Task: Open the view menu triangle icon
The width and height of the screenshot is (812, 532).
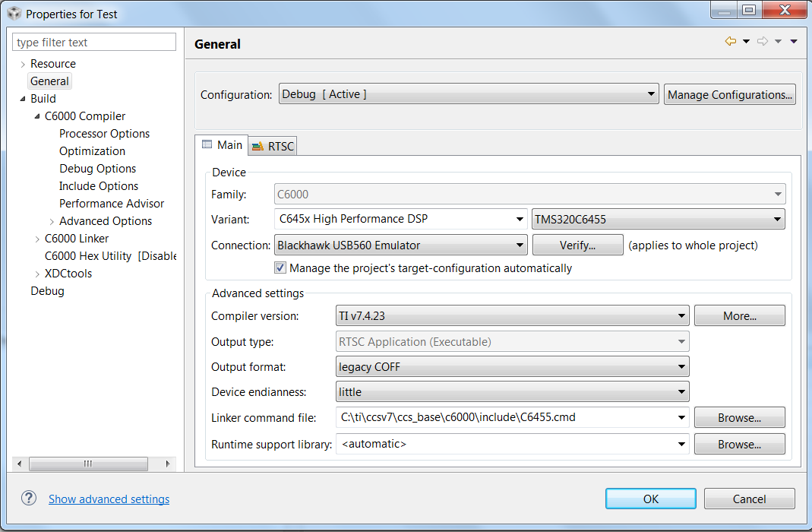Action: 794,42
